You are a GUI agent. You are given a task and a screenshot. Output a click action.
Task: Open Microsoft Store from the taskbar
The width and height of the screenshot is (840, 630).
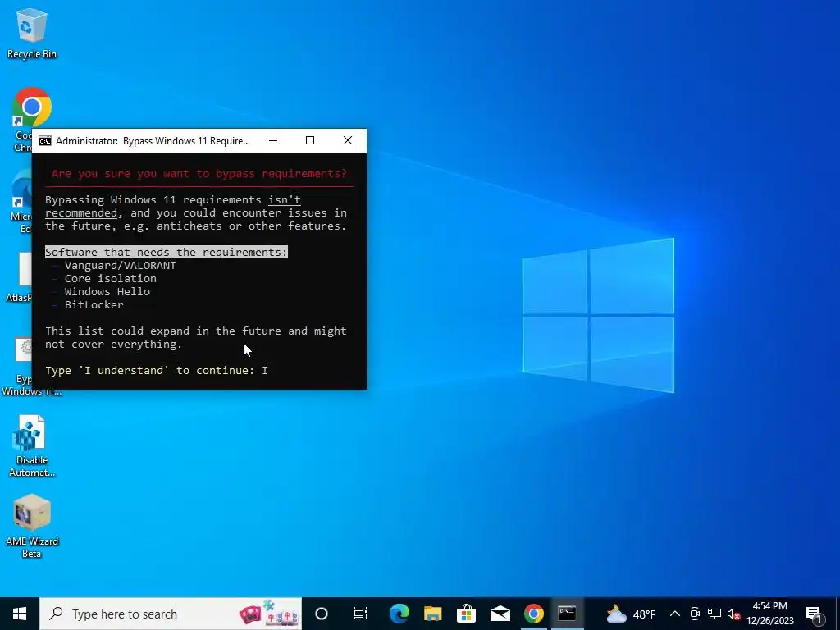467,614
